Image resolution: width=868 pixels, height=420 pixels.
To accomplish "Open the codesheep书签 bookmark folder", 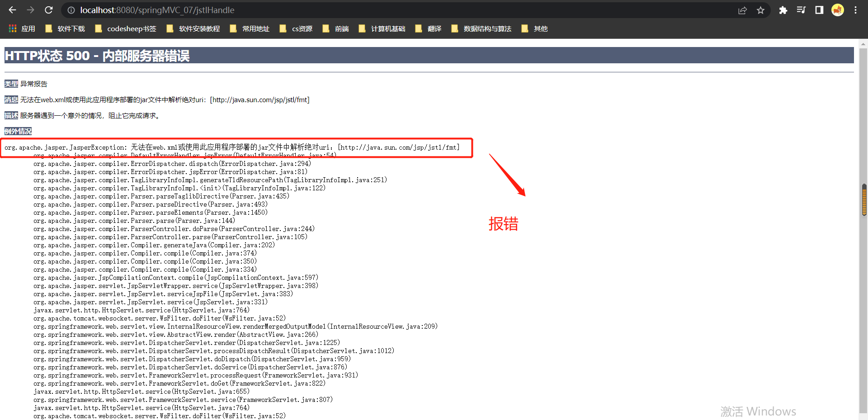I will click(x=126, y=28).
